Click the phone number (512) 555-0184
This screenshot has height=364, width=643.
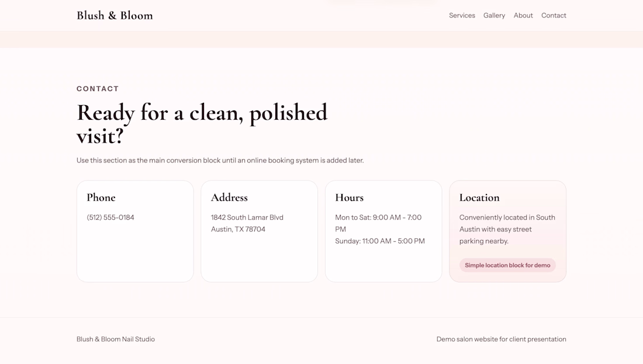pos(110,217)
